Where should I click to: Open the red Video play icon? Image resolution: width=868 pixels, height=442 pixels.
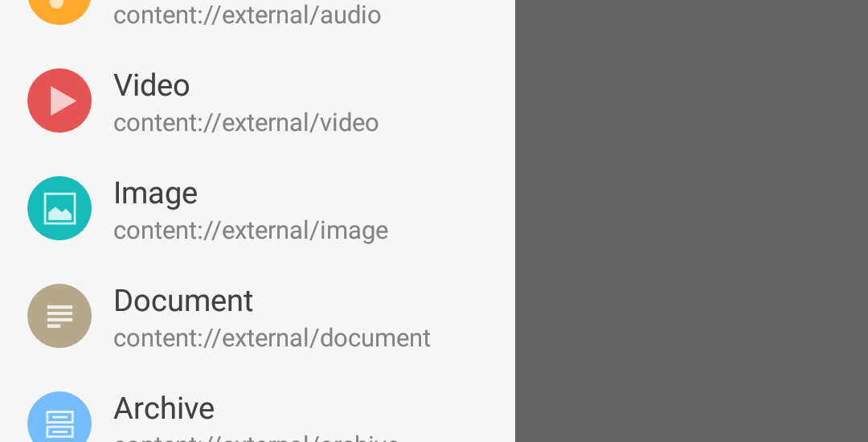(59, 100)
